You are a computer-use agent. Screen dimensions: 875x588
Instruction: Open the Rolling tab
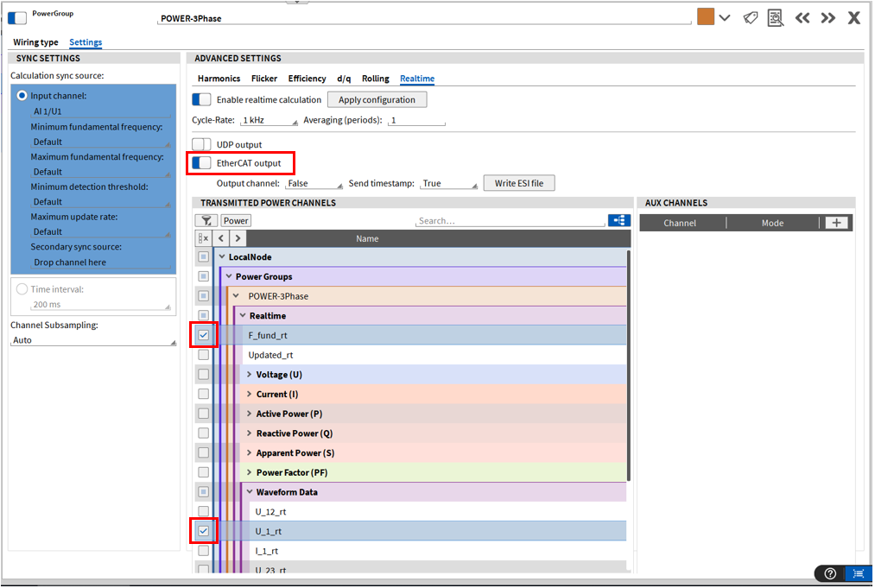point(376,78)
